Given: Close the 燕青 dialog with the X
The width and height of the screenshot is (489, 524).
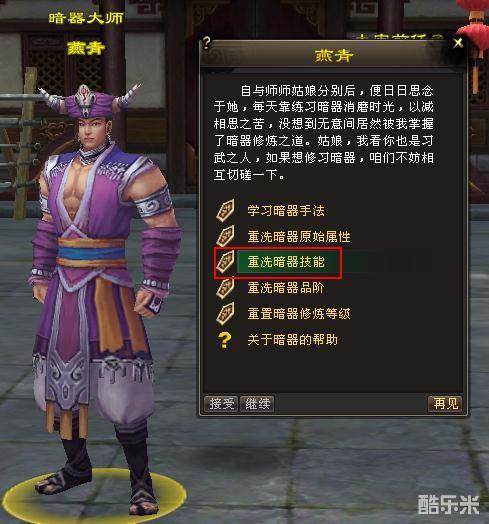Looking at the screenshot, I should click(x=458, y=43).
